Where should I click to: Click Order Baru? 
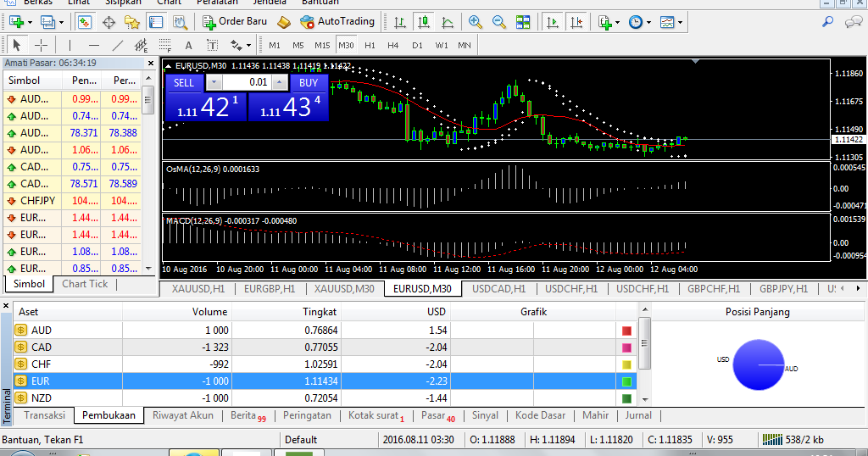(235, 22)
